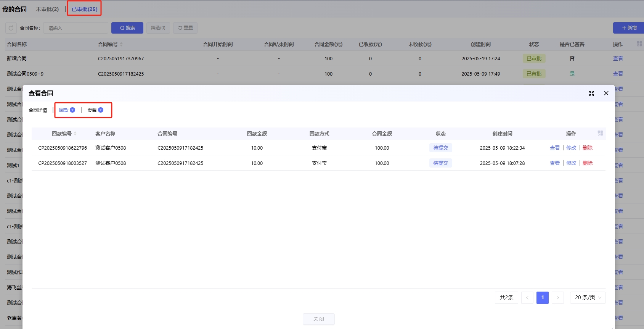Click the plus icon next to 回款 tab
Image resolution: width=644 pixels, height=329 pixels.
(x=72, y=110)
